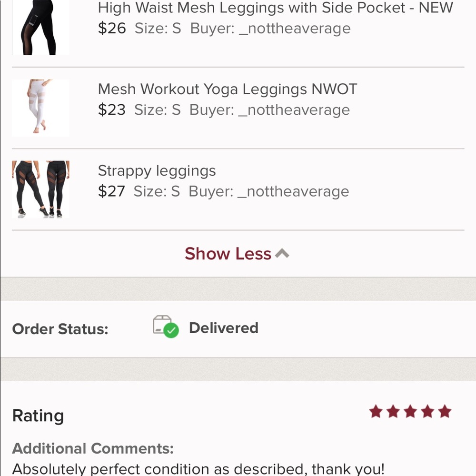
Task: Expand the Strappy leggings listing details
Action: pos(157,170)
